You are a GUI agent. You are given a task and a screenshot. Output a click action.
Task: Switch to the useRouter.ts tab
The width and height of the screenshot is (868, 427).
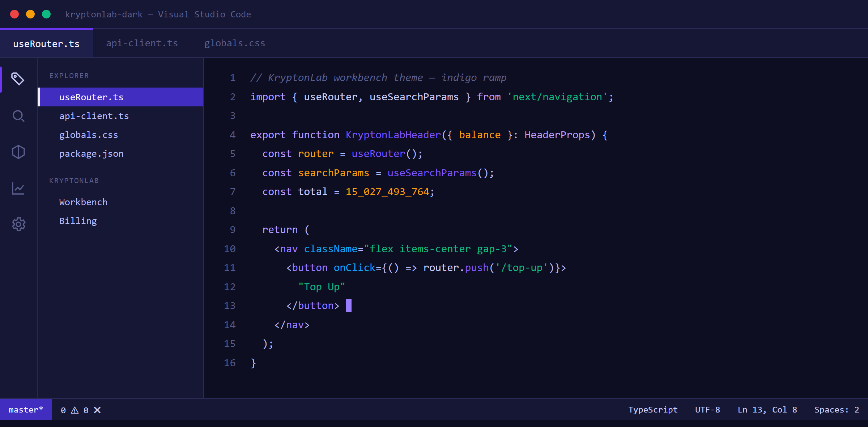(46, 43)
